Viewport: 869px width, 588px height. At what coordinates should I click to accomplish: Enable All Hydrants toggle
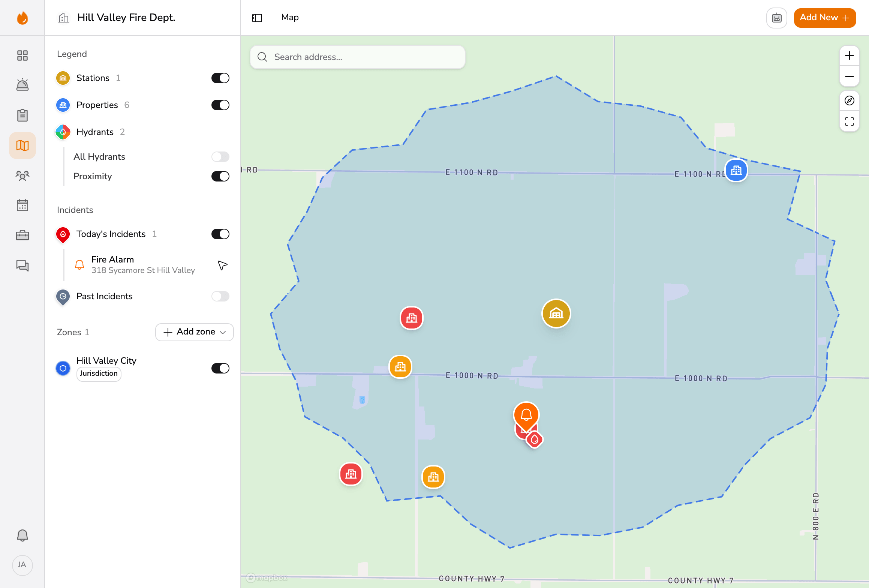pos(220,157)
